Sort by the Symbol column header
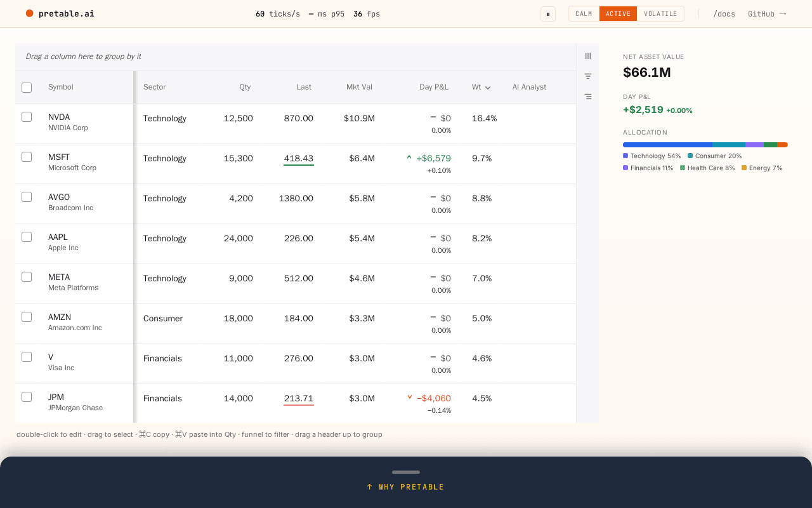 [61, 87]
